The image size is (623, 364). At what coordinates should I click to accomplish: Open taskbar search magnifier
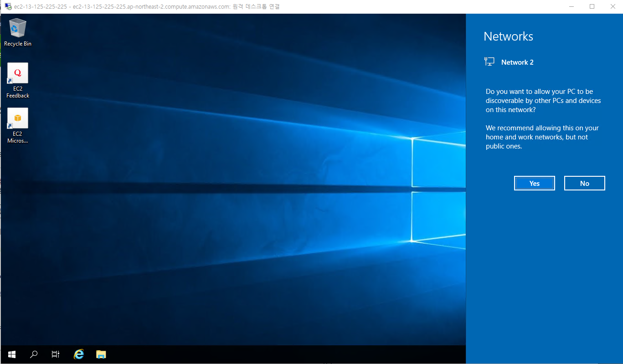pos(34,354)
